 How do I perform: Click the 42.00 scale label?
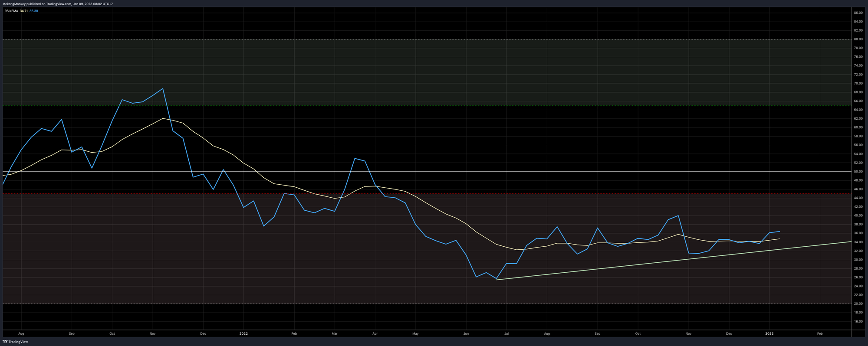[858, 207]
